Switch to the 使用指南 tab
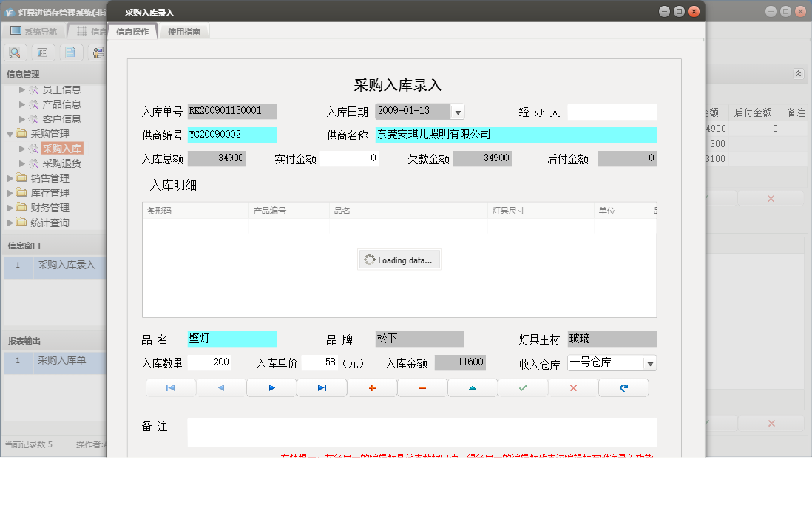 [x=183, y=32]
